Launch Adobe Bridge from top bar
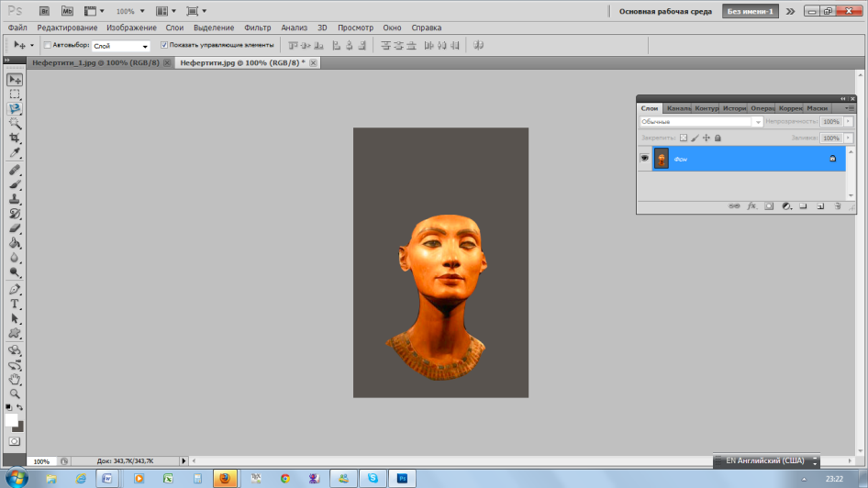Viewport: 868px width, 488px height. [44, 11]
